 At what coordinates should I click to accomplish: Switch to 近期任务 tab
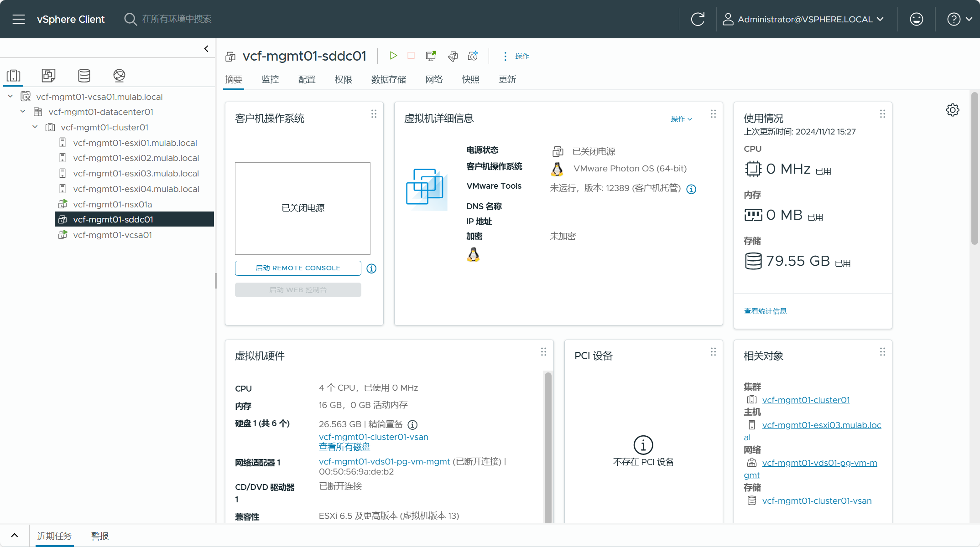54,536
